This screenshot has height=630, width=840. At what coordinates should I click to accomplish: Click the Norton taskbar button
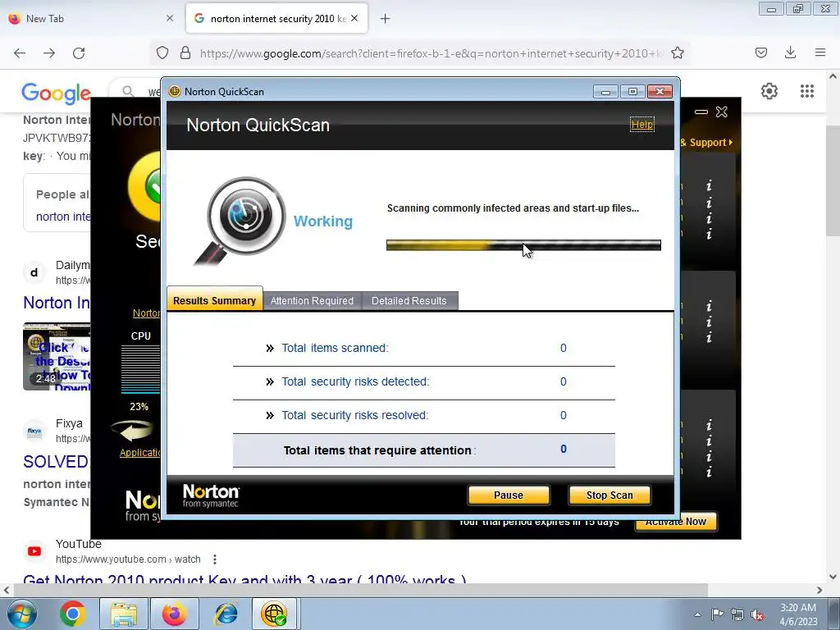[274, 614]
